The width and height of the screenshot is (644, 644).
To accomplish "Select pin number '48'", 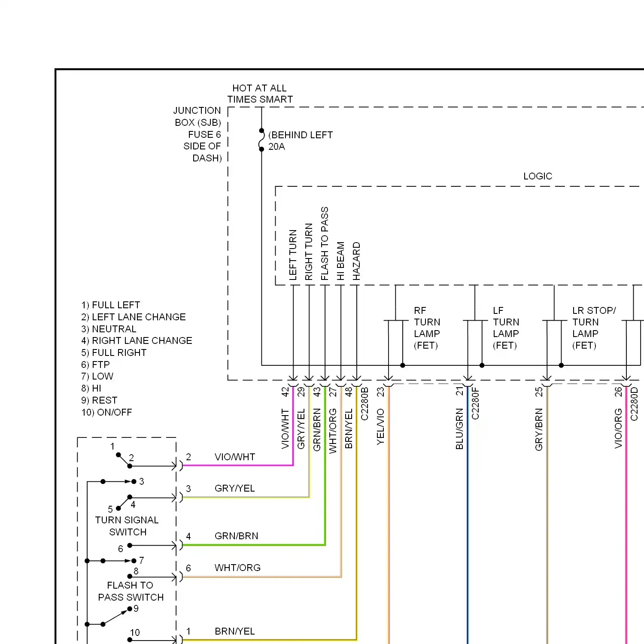I will pyautogui.click(x=349, y=392).
